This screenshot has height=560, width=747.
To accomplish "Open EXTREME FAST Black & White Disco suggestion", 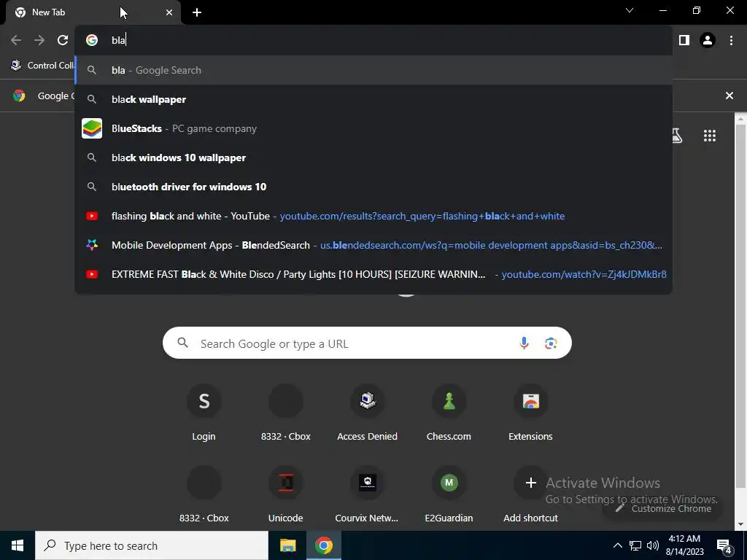I will pos(373,274).
